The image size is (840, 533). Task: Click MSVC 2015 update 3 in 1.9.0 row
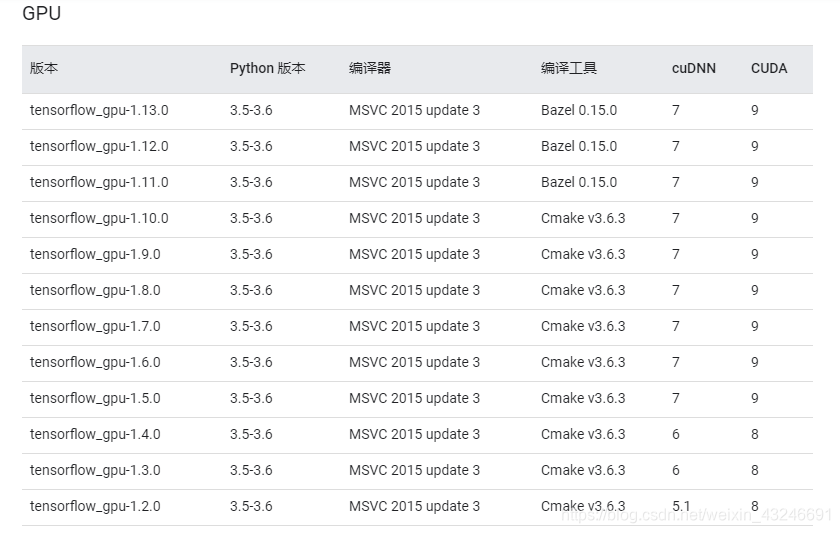pyautogui.click(x=414, y=254)
